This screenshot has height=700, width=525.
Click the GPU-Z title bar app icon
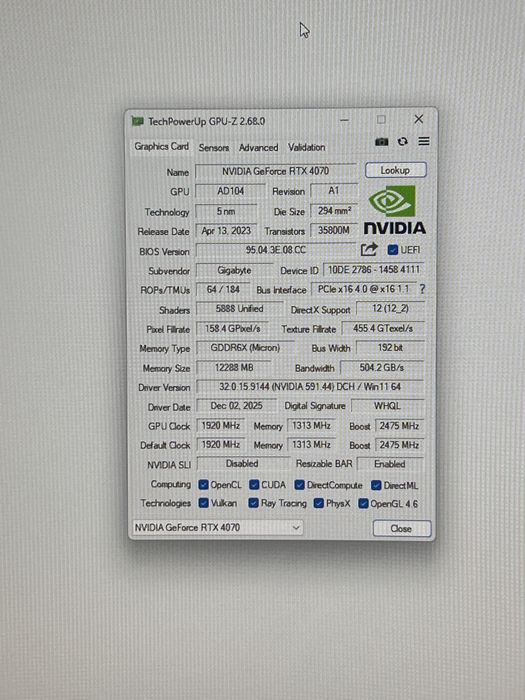[x=138, y=121]
